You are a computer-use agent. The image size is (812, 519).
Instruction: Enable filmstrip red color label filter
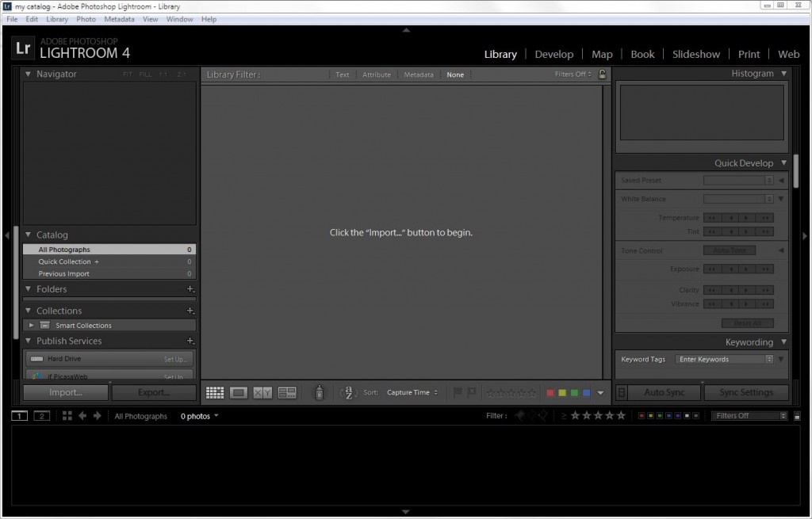(x=642, y=415)
